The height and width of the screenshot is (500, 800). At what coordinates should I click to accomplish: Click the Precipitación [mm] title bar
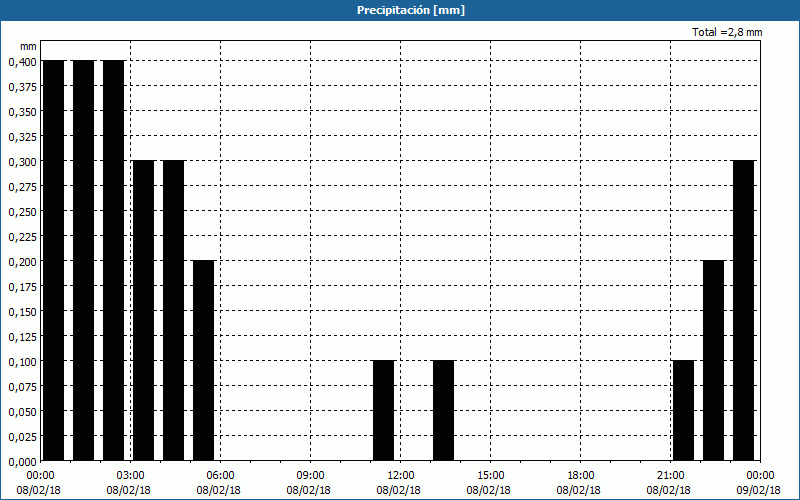[x=400, y=10]
